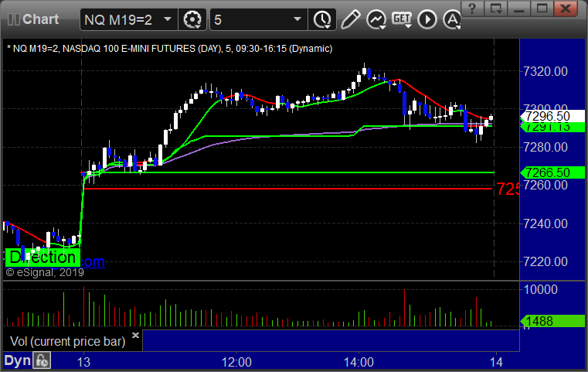Click the 13 date axis label
Viewport: 588px width, 372px height.
tap(83, 362)
